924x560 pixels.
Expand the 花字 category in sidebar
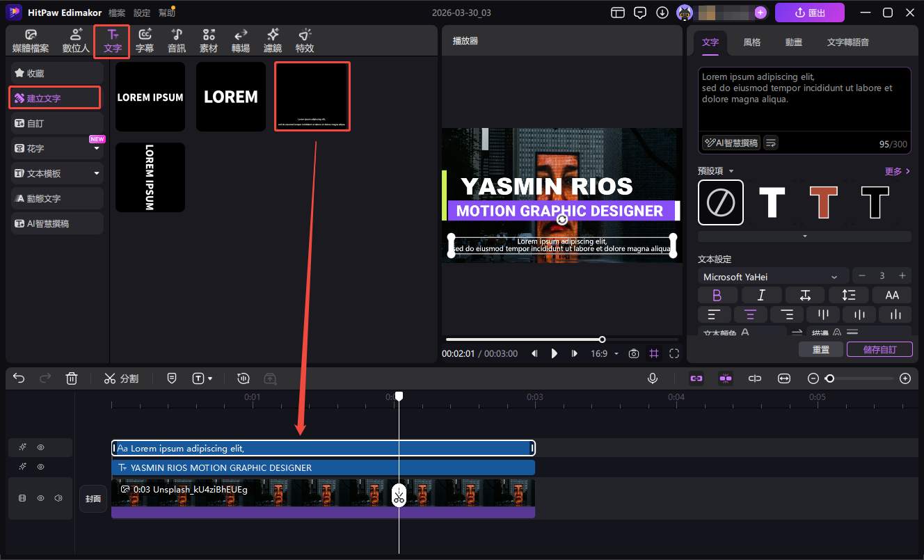[x=97, y=148]
